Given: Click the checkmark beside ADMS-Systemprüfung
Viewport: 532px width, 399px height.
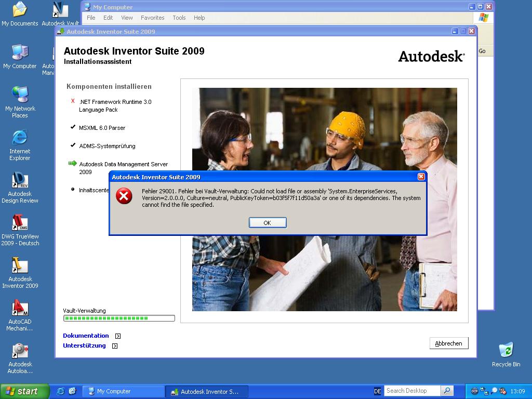Looking at the screenshot, I should [73, 145].
